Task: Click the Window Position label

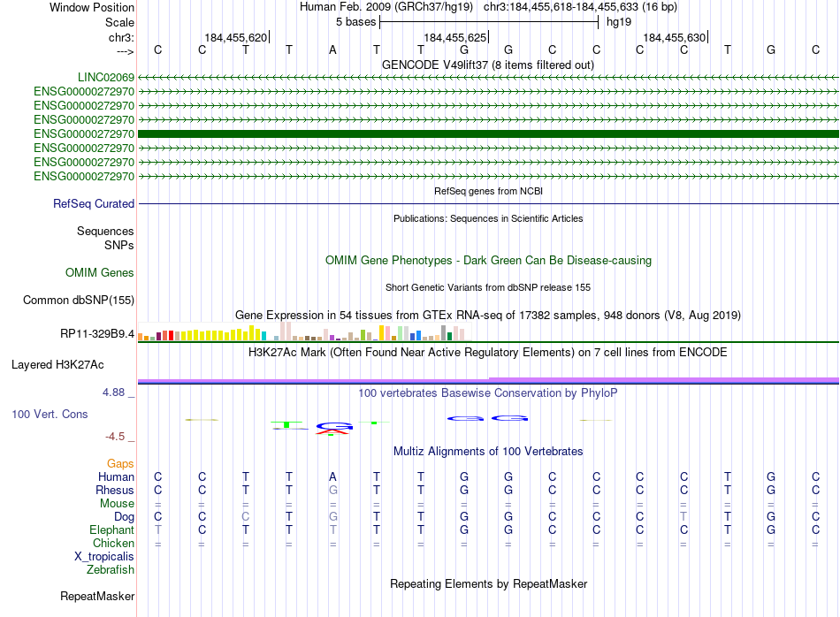Action: tap(92, 7)
